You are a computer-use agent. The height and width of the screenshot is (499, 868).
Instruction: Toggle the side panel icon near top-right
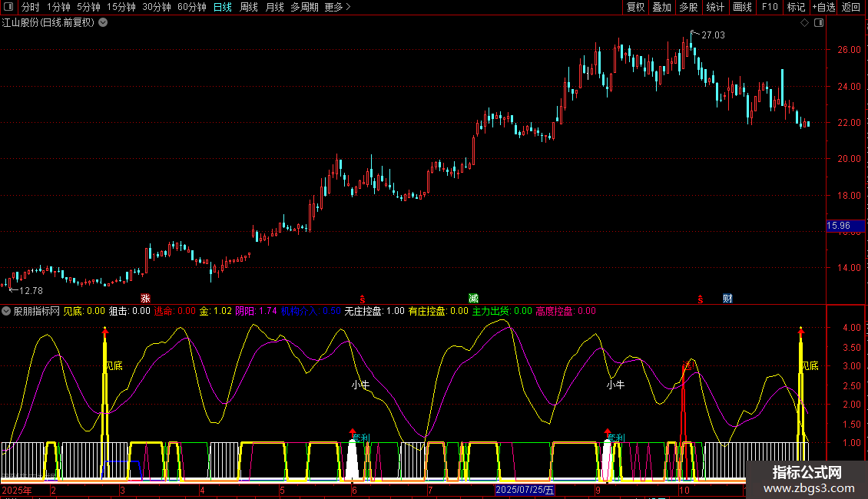(x=819, y=23)
